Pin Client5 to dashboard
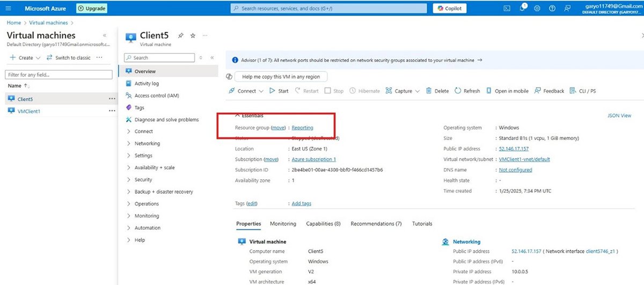Image resolution: width=644 pixels, height=285 pixels. click(x=181, y=35)
